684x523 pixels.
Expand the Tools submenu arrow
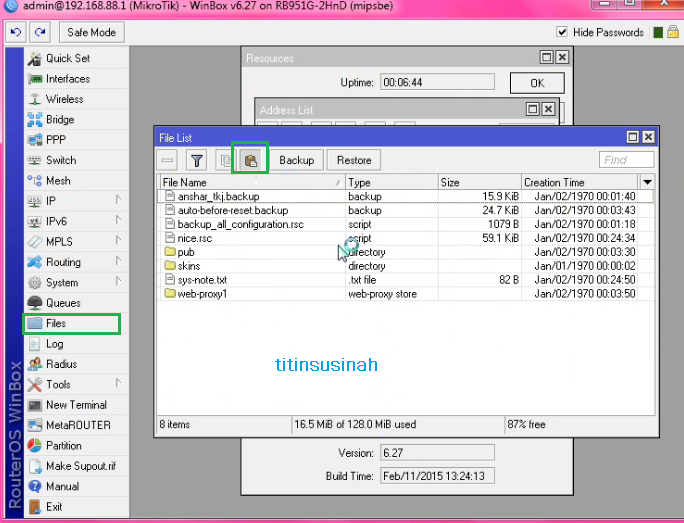[118, 383]
